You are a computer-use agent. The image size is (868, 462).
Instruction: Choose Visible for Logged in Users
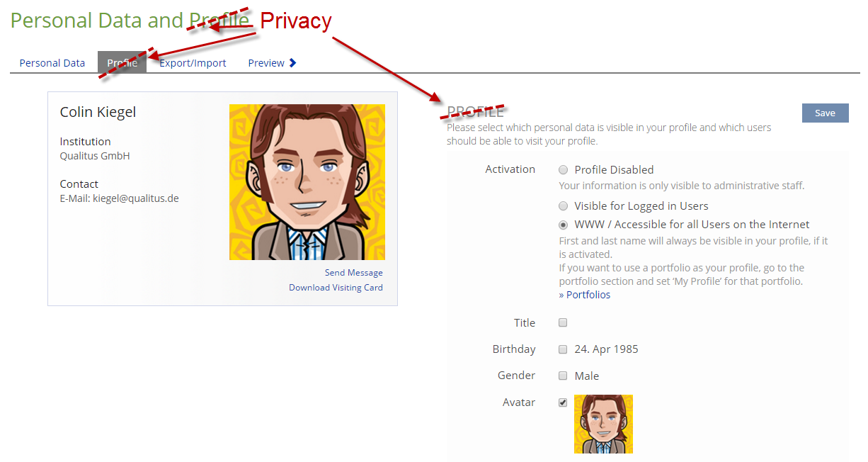click(564, 206)
